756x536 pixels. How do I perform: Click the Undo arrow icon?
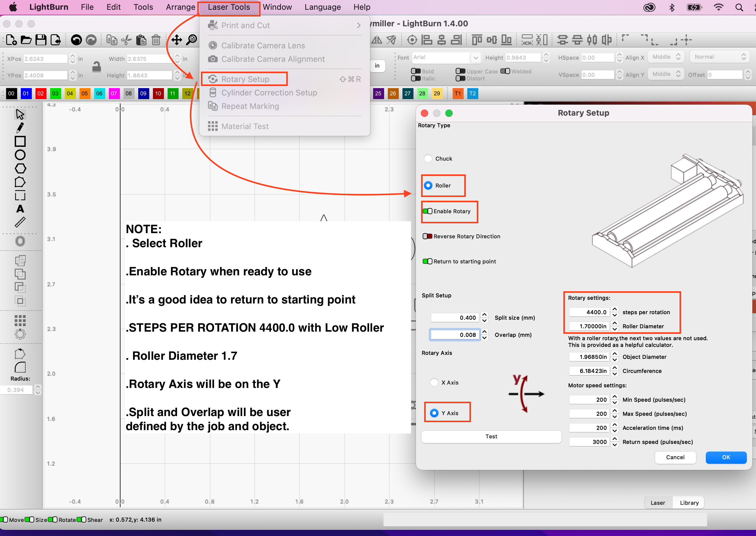(x=76, y=40)
